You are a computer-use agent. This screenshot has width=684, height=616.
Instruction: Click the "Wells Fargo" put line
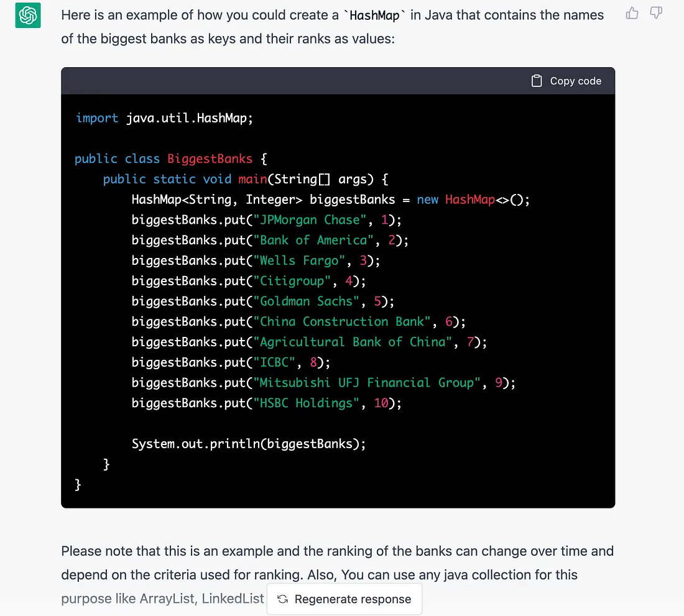coord(256,260)
